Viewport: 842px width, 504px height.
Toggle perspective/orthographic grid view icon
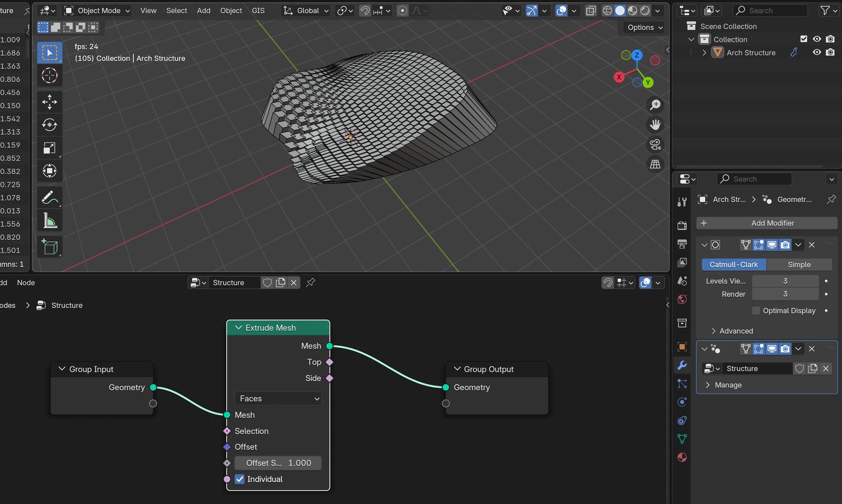point(655,165)
